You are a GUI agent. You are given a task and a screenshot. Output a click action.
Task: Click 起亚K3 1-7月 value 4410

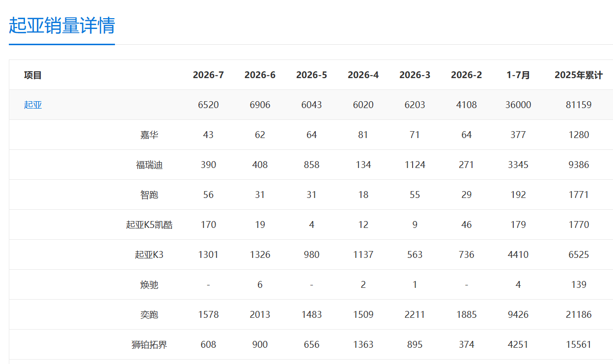coord(518,254)
